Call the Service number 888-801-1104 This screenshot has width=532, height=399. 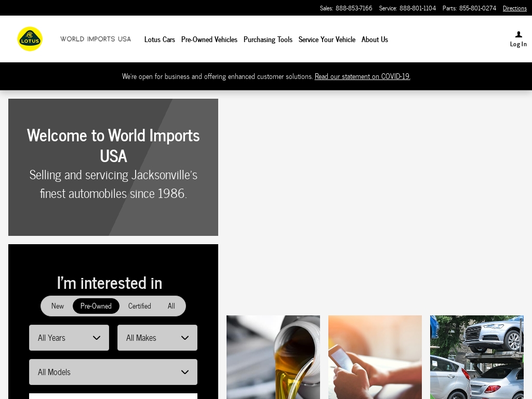coord(417,8)
